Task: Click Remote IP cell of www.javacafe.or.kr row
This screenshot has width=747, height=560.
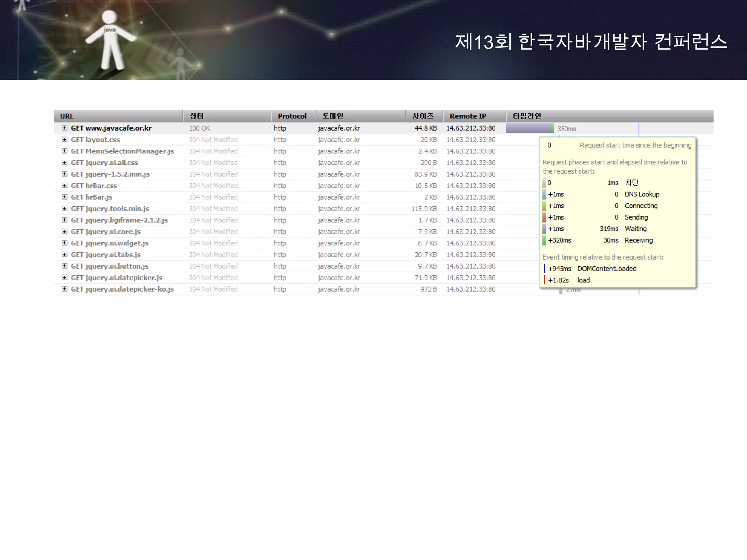Action: click(x=471, y=128)
